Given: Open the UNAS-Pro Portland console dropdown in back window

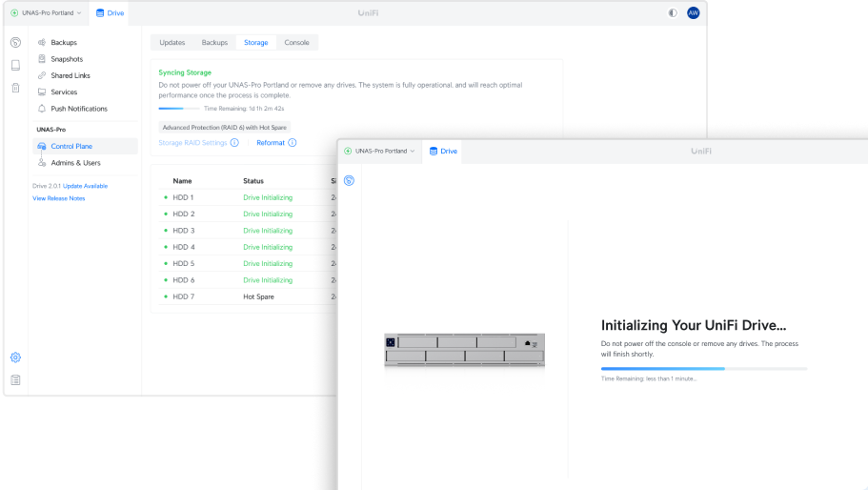Looking at the screenshot, I should (x=46, y=12).
